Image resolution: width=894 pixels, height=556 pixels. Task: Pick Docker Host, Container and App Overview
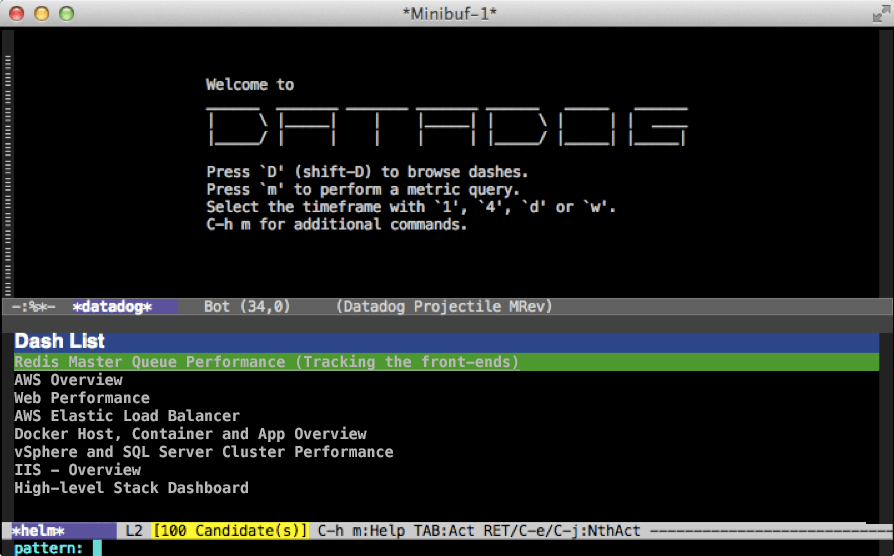190,434
